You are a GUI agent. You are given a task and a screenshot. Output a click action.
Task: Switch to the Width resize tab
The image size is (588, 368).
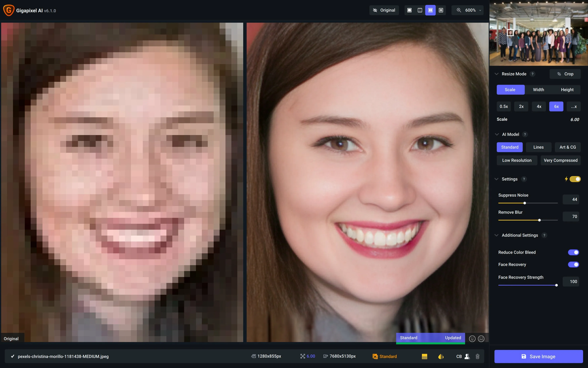pyautogui.click(x=539, y=90)
